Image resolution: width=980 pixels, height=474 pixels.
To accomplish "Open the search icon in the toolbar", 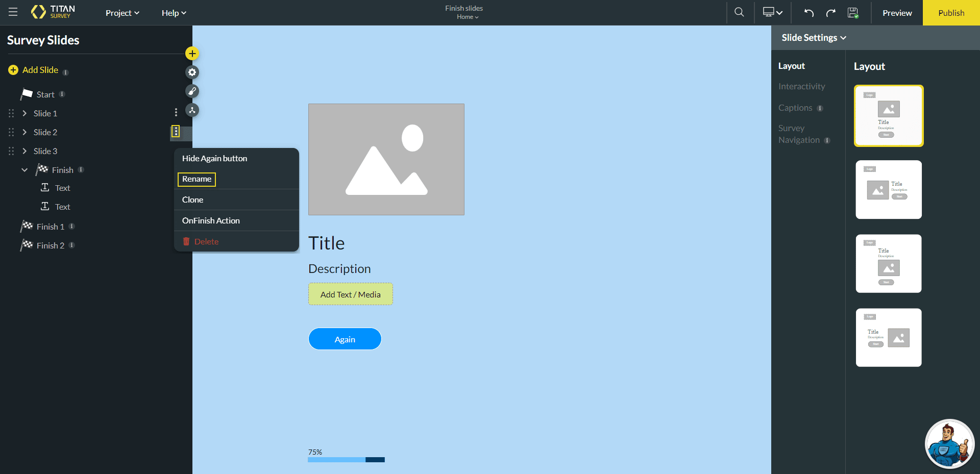I will tap(739, 12).
